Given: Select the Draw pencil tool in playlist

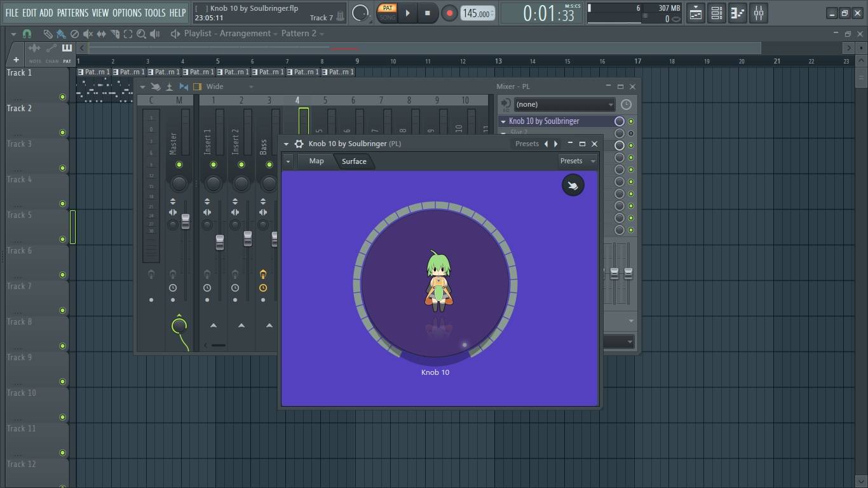Looking at the screenshot, I should (x=48, y=34).
